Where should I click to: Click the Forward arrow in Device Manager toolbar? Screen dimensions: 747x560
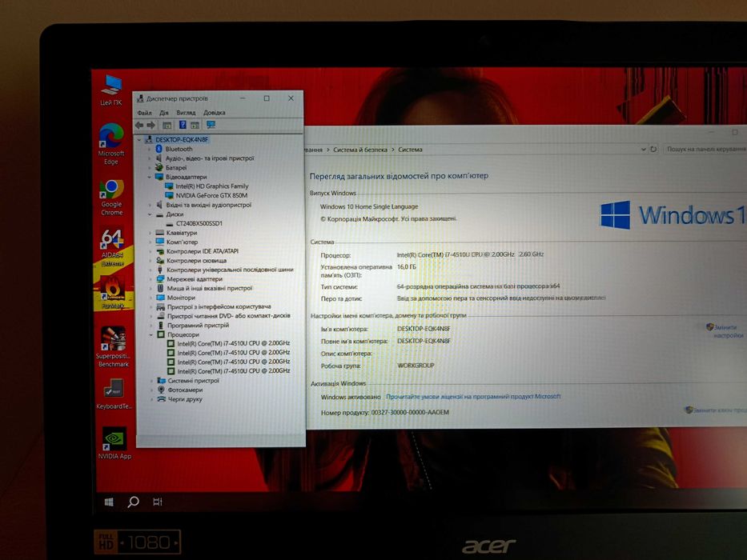[x=151, y=125]
